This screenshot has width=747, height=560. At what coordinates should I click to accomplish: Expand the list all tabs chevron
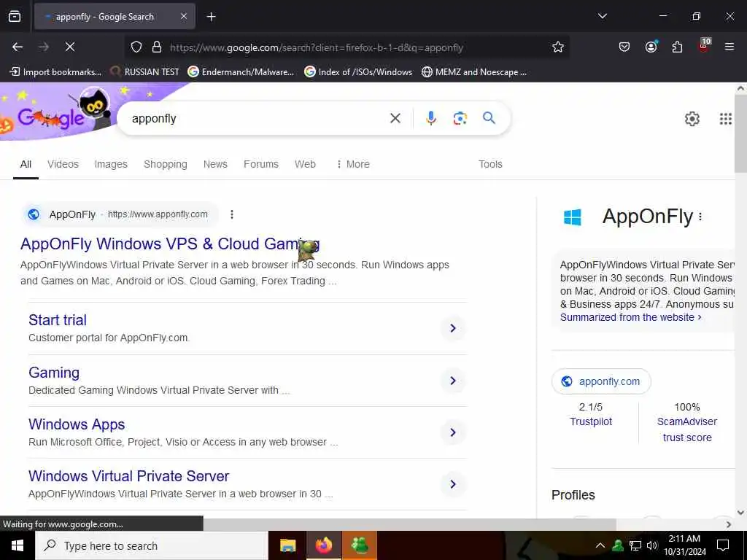[602, 16]
